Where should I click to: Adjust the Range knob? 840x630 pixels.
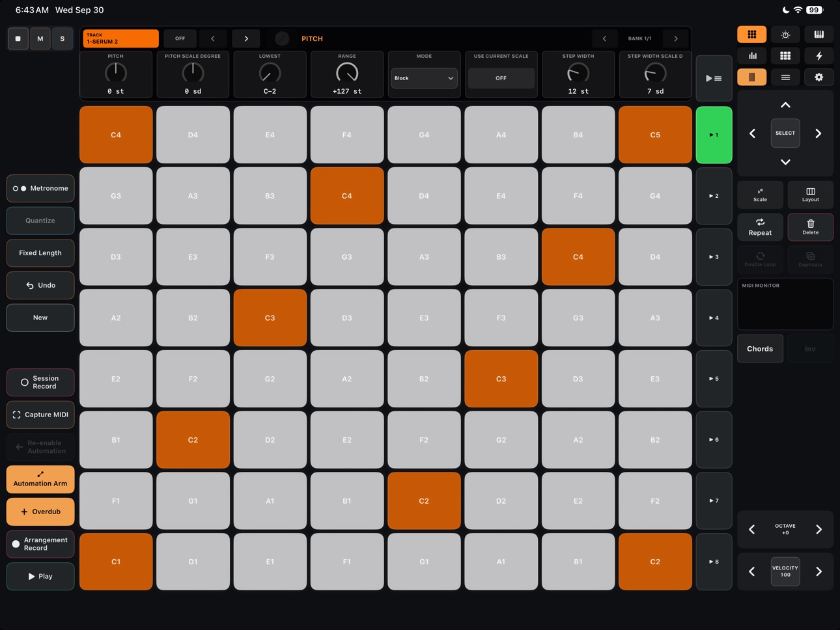pyautogui.click(x=347, y=73)
